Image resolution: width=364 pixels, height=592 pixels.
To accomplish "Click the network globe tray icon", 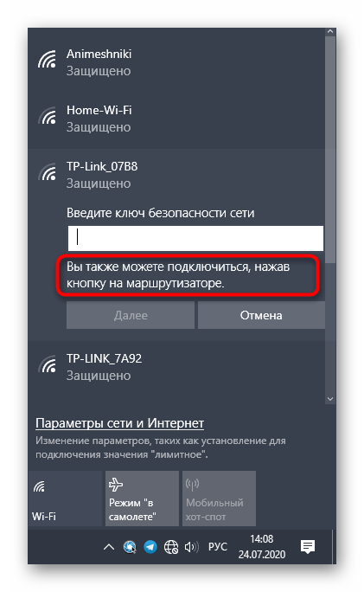I will coord(171,547).
